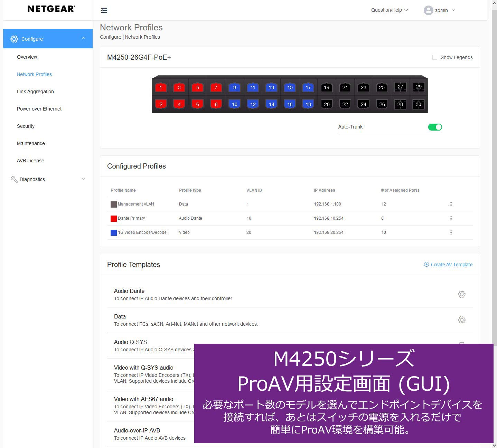
Task: Open settings gear for Audio Dante template
Action: pyautogui.click(x=462, y=294)
